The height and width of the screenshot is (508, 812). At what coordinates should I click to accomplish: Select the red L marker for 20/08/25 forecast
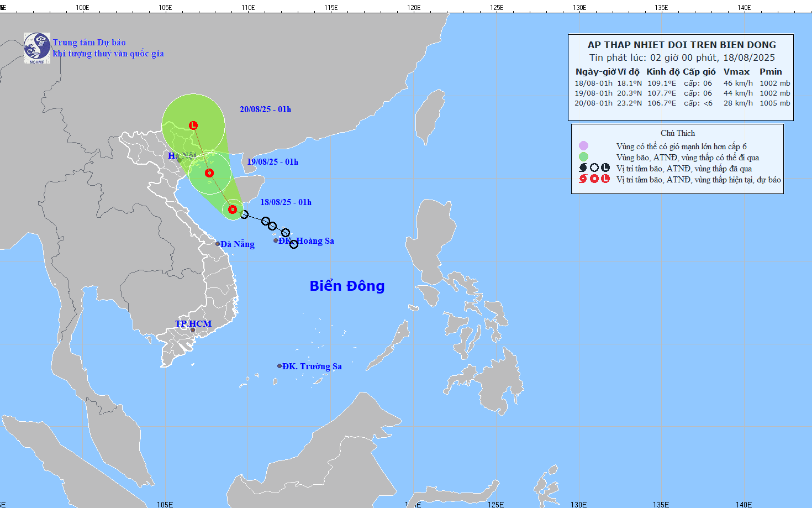click(193, 125)
